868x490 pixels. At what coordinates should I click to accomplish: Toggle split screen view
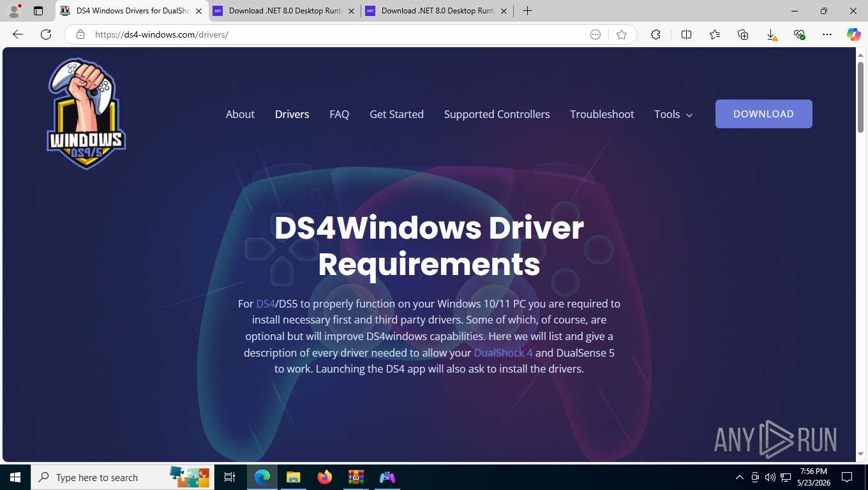coord(687,34)
